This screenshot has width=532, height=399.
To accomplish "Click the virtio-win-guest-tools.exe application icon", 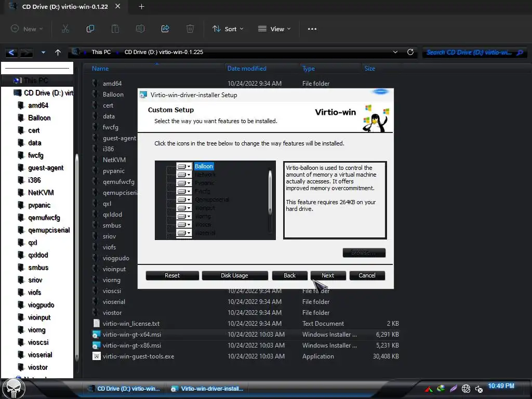I will (96, 356).
